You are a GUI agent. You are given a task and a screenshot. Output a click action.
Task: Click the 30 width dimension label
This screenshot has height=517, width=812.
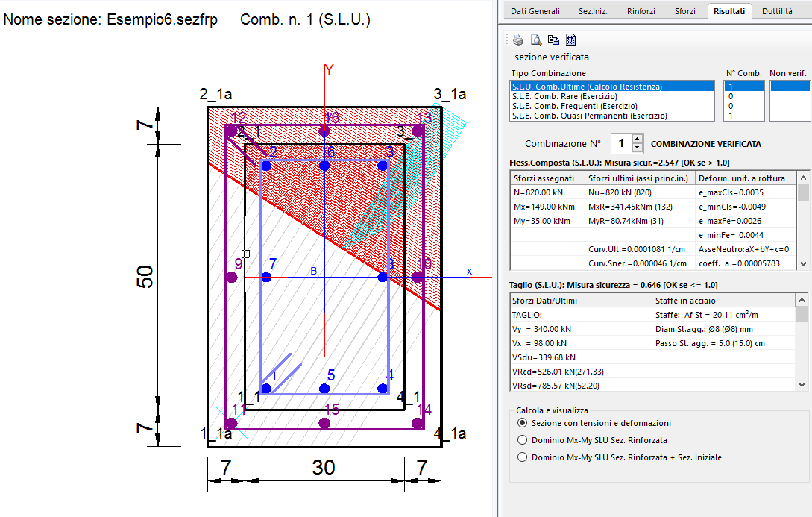[x=324, y=467]
